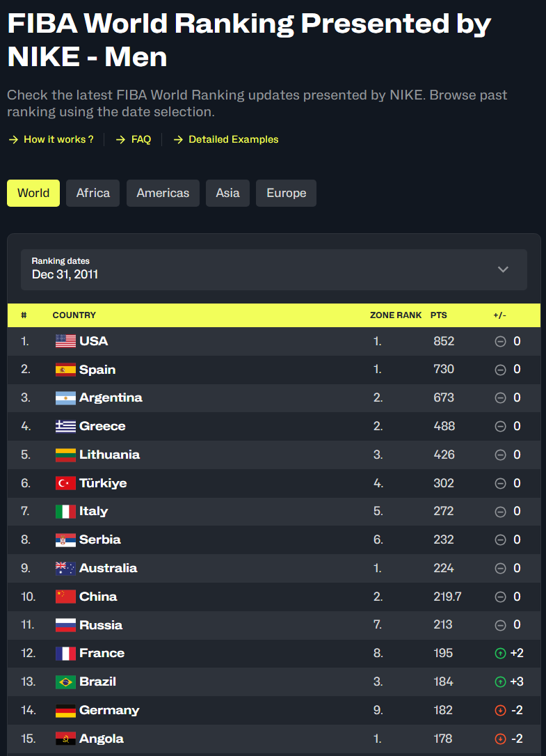Open the Detailed Examples link
Viewport: 546px width, 756px height.
click(233, 139)
